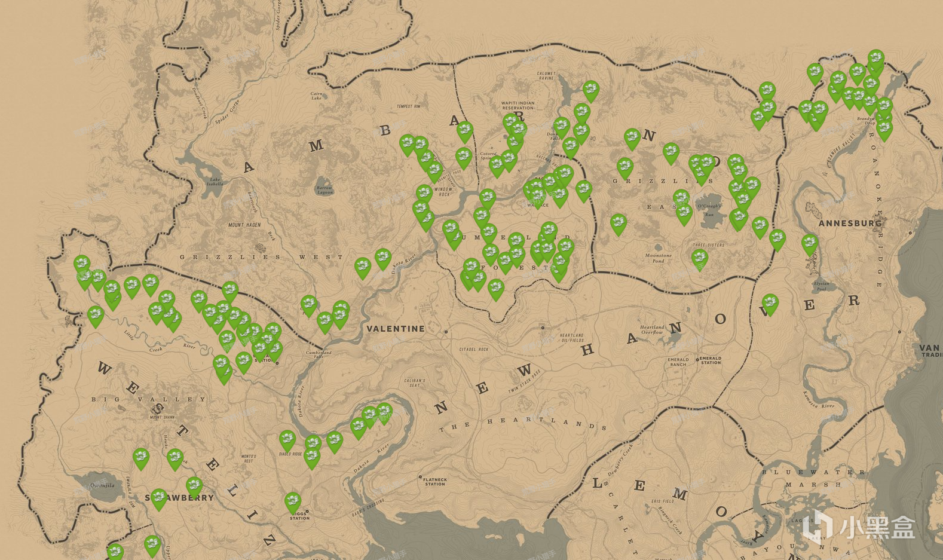Viewport: 943px width, 560px height.
Task: Select the green pin nearest the Dakota River label by Valentine
Action: 383,259
